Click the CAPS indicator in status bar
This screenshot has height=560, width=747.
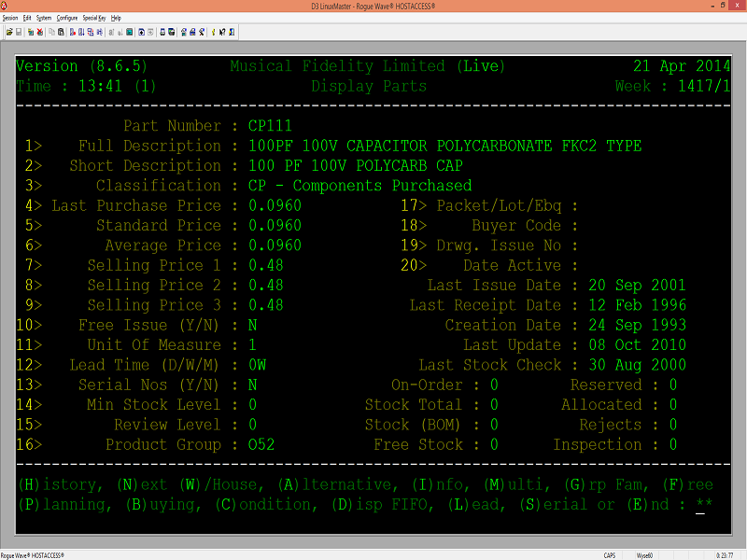pyautogui.click(x=610, y=555)
